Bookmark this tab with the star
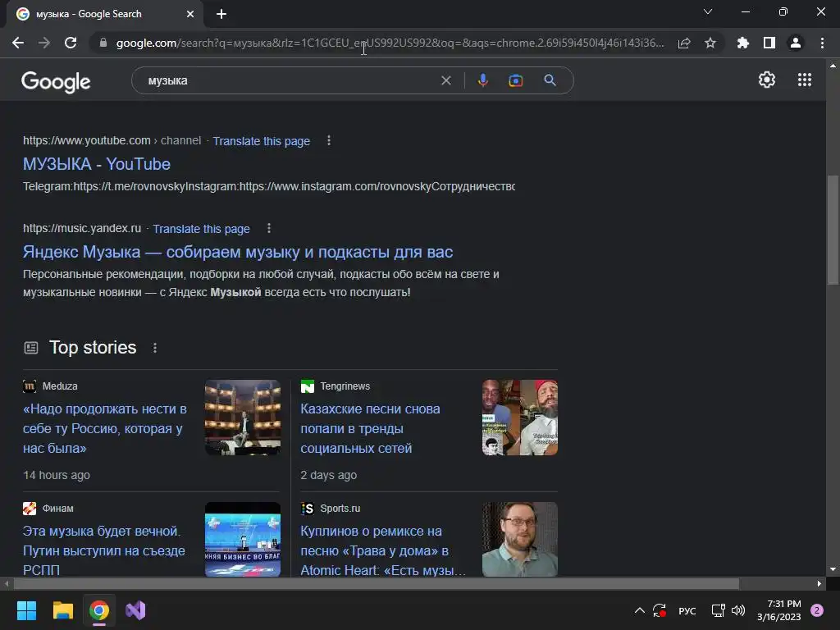840x630 pixels. 710,43
